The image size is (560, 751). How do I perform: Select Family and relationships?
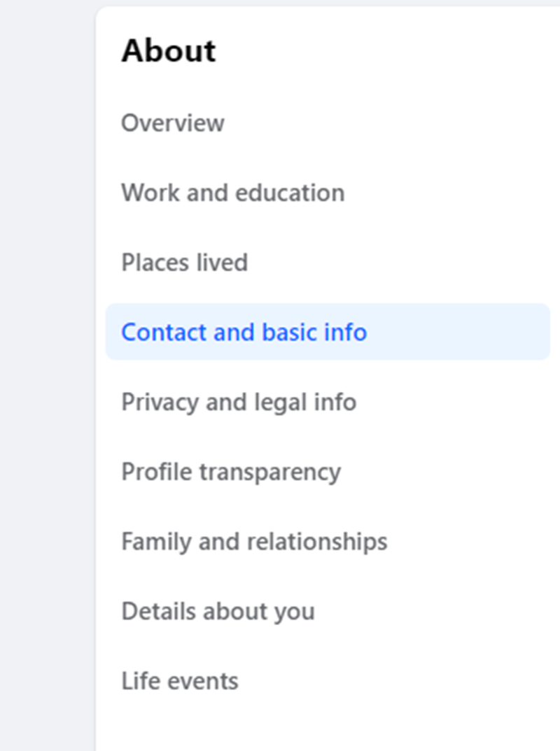tap(254, 542)
